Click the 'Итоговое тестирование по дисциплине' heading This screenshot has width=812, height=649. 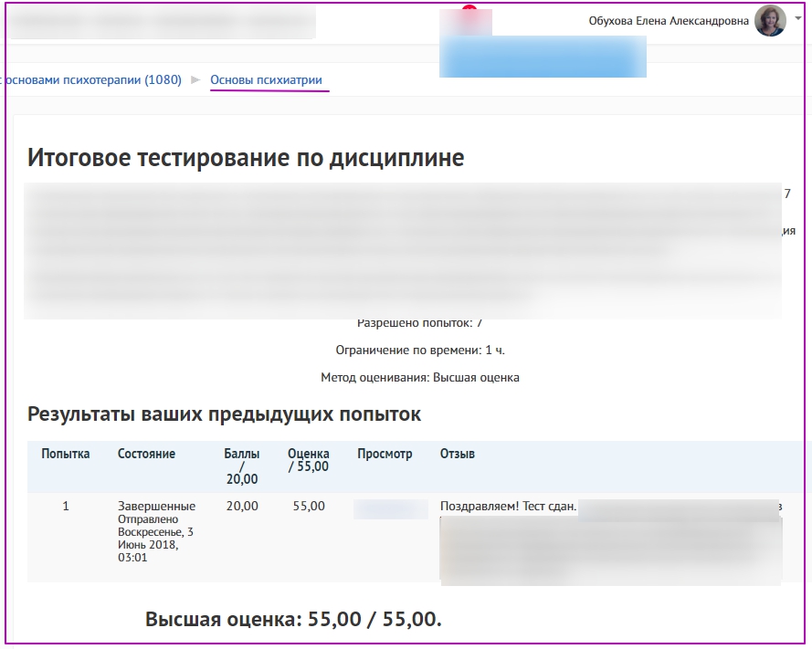click(x=246, y=158)
